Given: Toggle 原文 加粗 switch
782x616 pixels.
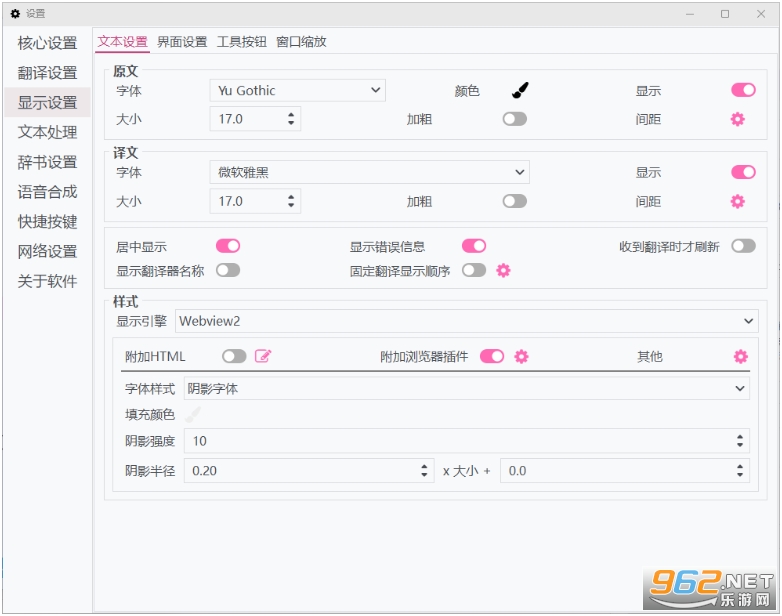Looking at the screenshot, I should [515, 119].
